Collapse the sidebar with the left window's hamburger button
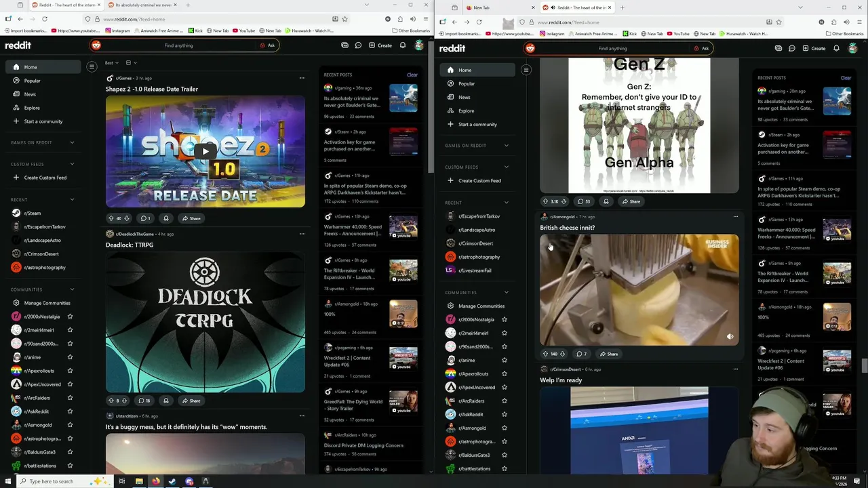This screenshot has width=868, height=488. (x=92, y=66)
